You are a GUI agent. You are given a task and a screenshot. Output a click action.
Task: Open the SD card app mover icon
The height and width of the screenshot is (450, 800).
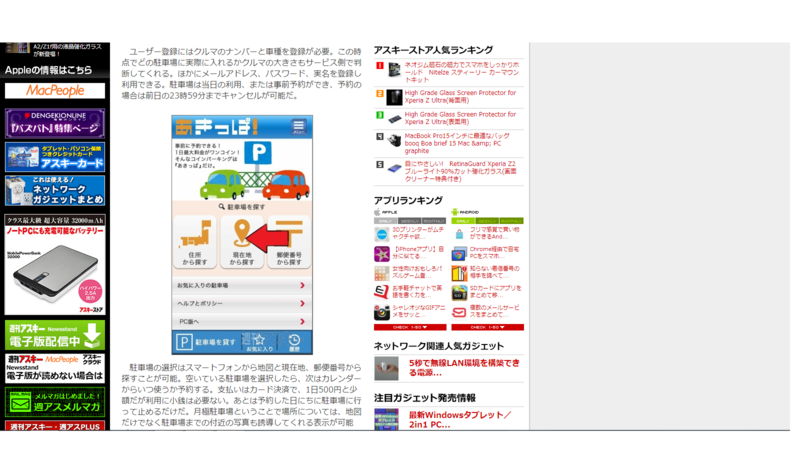coord(459,292)
